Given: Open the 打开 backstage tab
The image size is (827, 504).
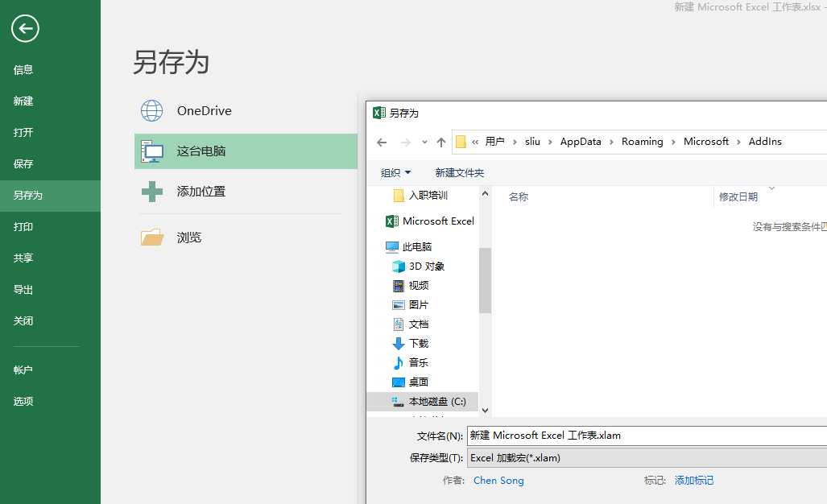Looking at the screenshot, I should (50, 132).
